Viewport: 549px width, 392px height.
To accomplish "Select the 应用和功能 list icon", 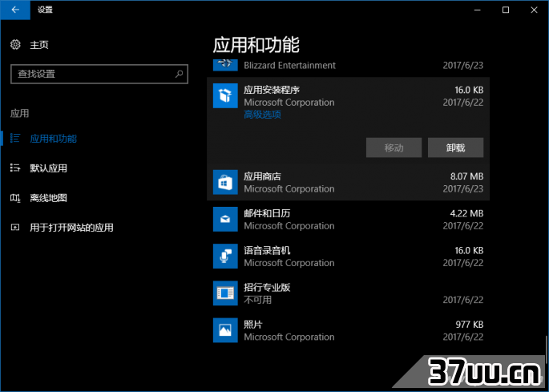I will click(15, 139).
